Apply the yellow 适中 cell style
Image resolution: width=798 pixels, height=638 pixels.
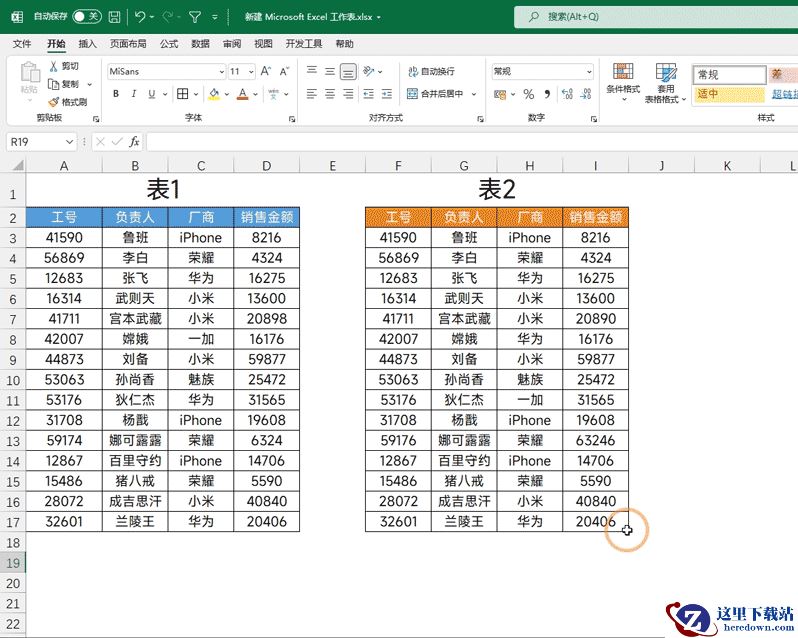click(x=729, y=94)
